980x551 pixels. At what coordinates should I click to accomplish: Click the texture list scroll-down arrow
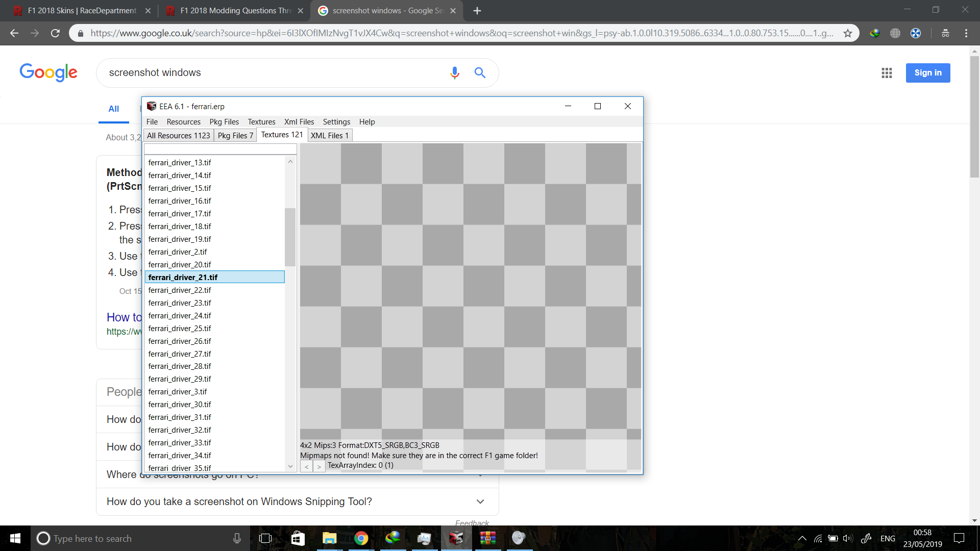(x=290, y=466)
